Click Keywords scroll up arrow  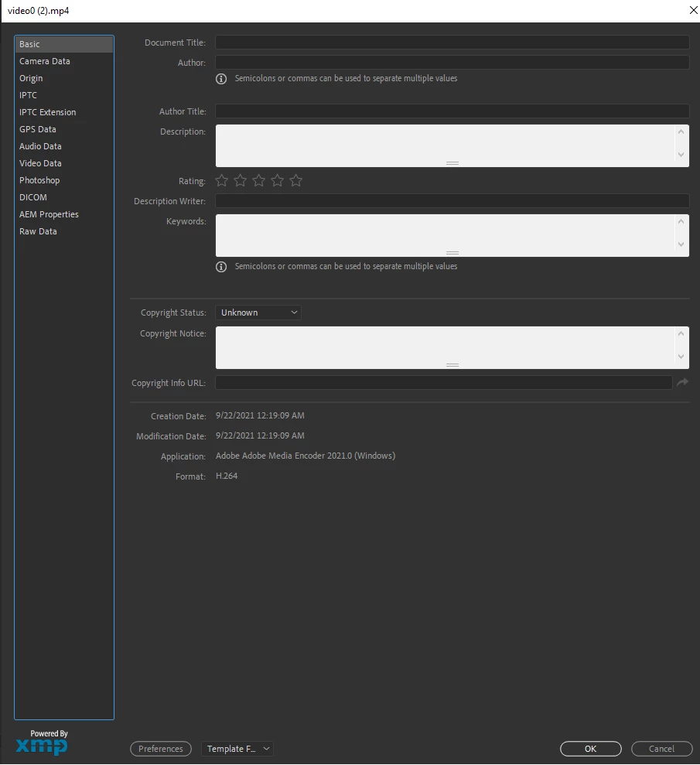point(681,221)
